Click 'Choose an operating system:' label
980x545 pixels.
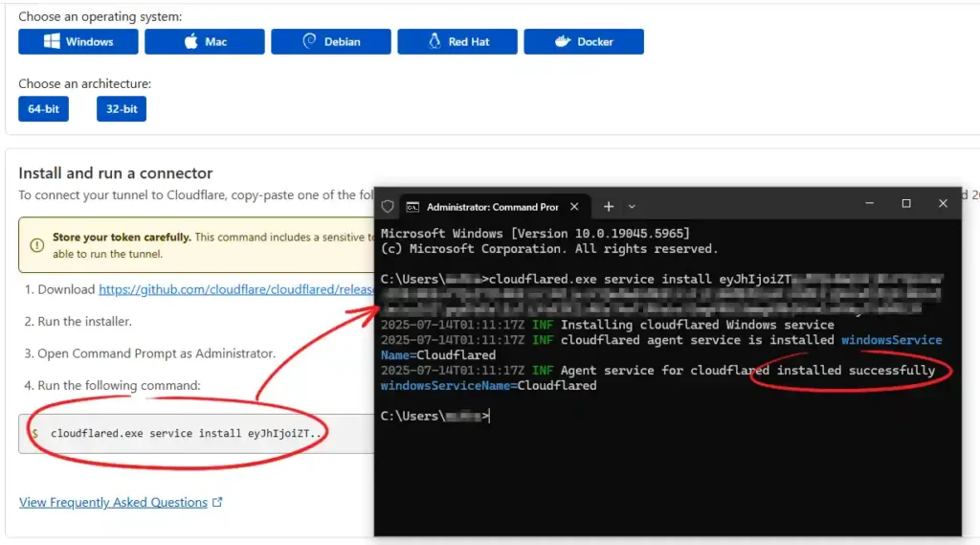click(100, 16)
